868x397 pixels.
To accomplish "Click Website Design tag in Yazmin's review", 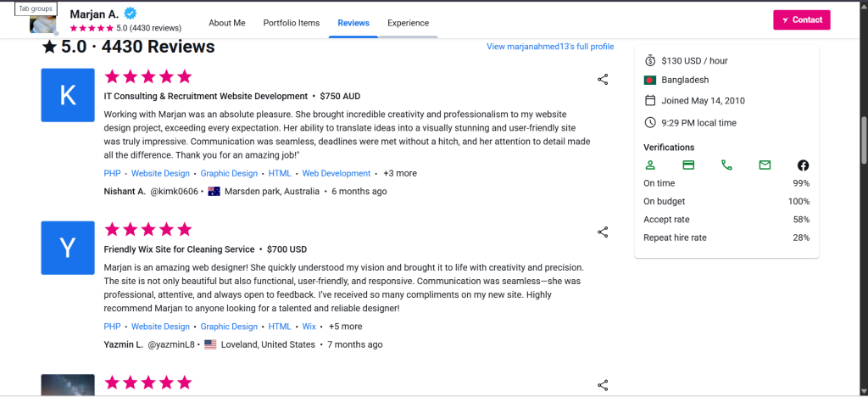I will [x=160, y=326].
